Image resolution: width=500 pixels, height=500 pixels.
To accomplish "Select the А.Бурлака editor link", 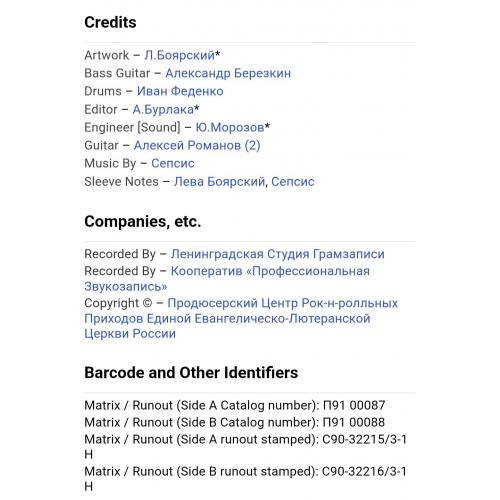I will 163,109.
